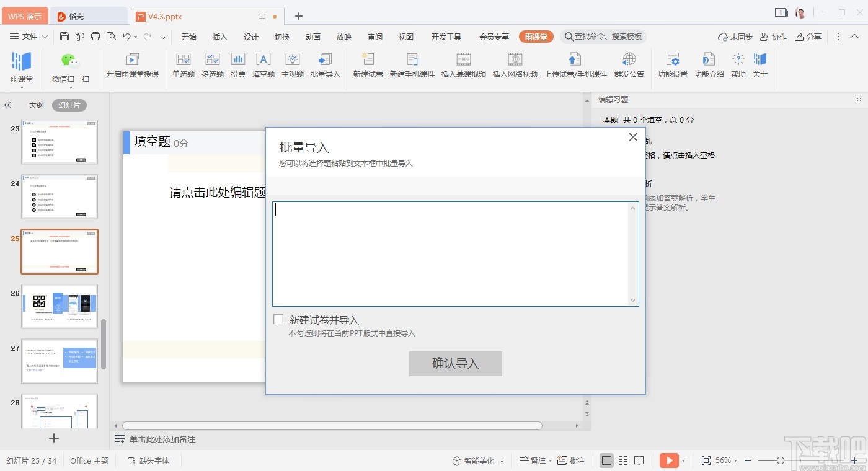Create a 新建试卷 new exam paper
The width and height of the screenshot is (868, 471).
pos(368,66)
